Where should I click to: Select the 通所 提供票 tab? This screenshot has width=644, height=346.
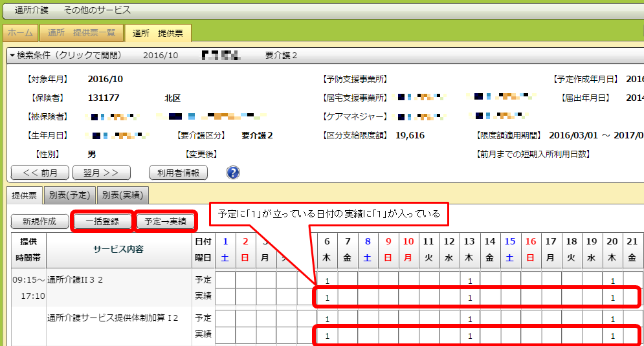157,33
